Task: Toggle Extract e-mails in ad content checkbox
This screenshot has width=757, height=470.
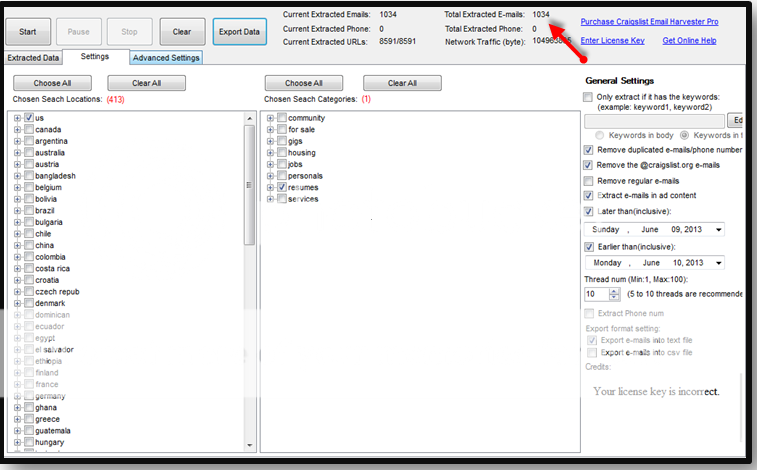Action: 588,195
